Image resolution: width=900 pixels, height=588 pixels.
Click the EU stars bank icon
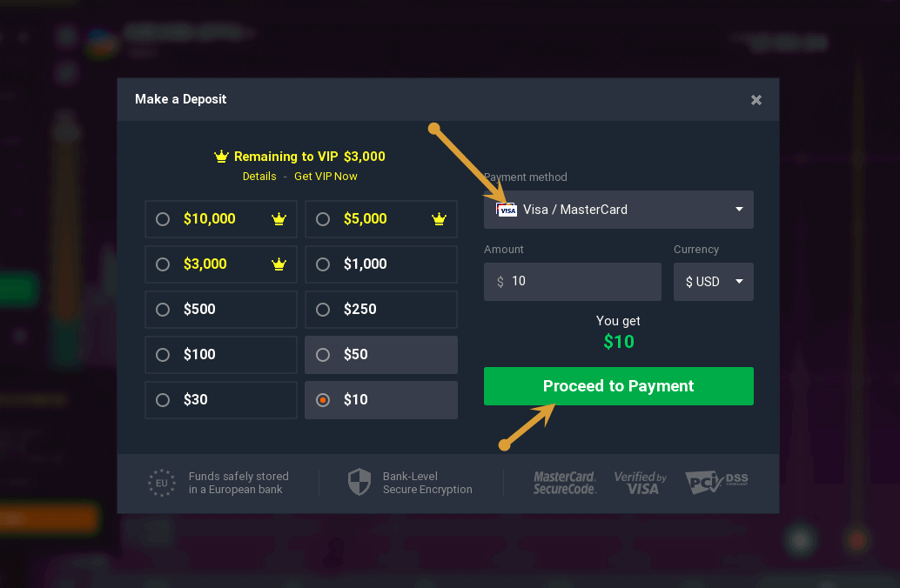162,483
